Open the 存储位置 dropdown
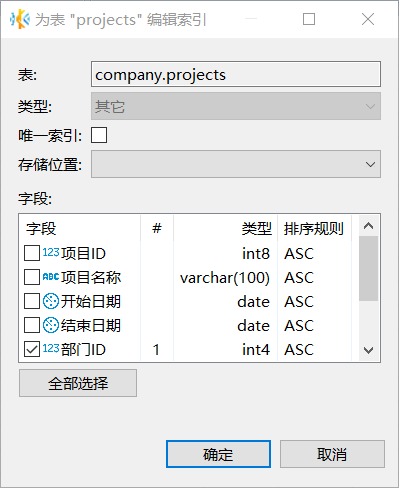 [x=236, y=164]
